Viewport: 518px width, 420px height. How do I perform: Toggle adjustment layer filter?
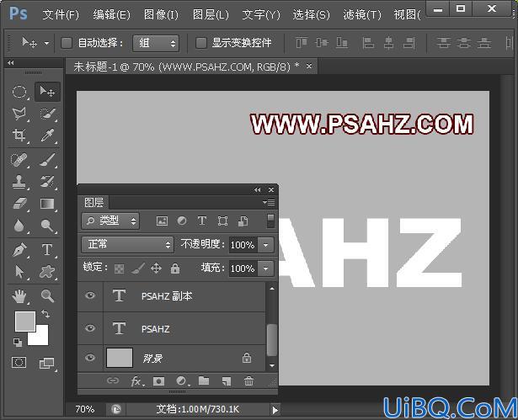click(182, 221)
